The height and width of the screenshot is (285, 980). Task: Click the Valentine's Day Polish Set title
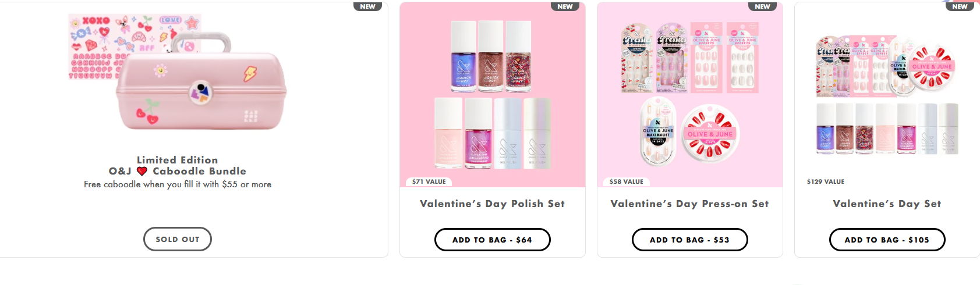pyautogui.click(x=492, y=204)
